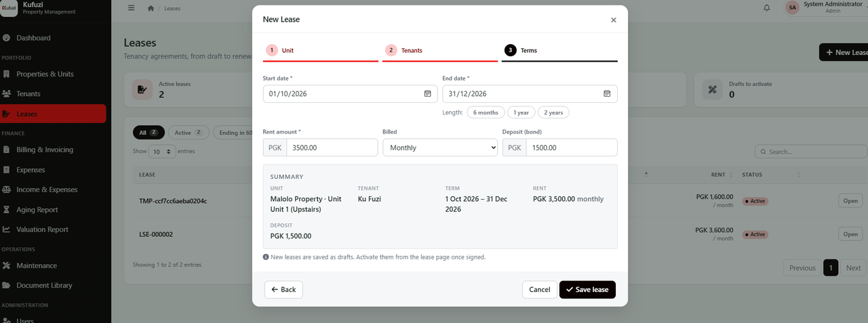This screenshot has height=323, width=868.
Task: Click the Document Library folder icon
Action: 7,285
